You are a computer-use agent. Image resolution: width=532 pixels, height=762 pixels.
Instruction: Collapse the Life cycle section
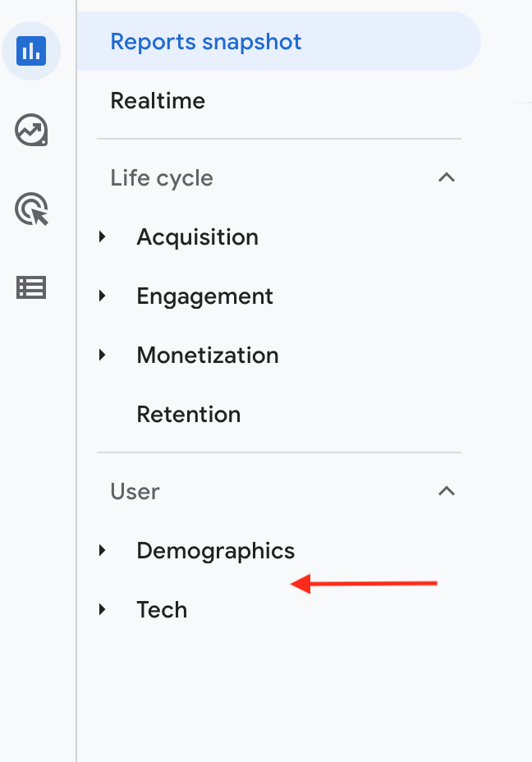(x=446, y=177)
